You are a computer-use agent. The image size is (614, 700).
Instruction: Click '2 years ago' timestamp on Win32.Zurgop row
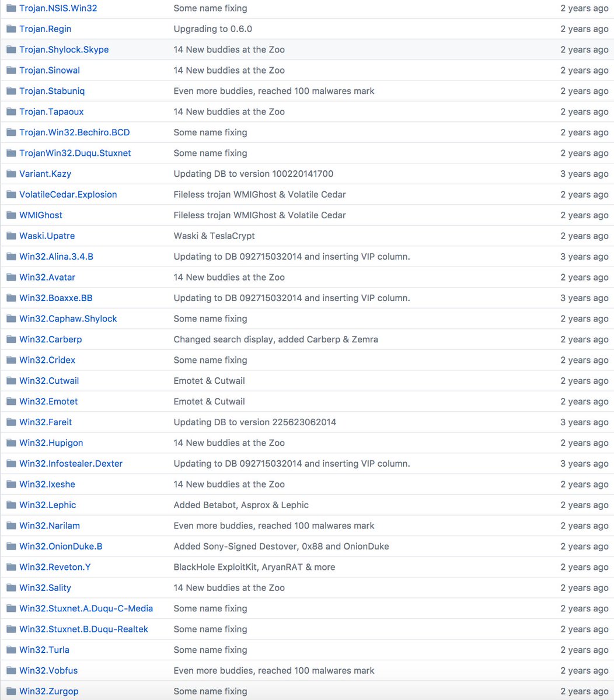pyautogui.click(x=584, y=691)
